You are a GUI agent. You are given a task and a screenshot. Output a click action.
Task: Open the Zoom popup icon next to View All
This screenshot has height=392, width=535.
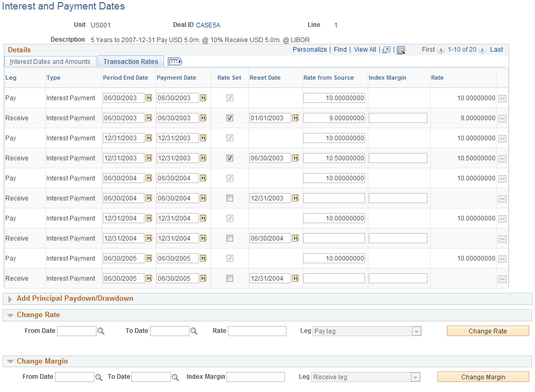point(386,49)
